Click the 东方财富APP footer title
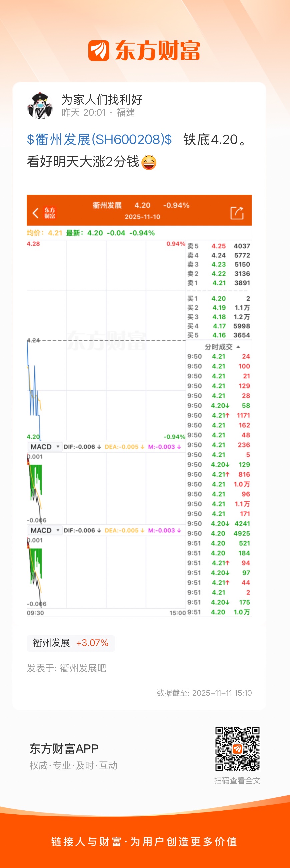This screenshot has width=290, height=868. tap(64, 749)
